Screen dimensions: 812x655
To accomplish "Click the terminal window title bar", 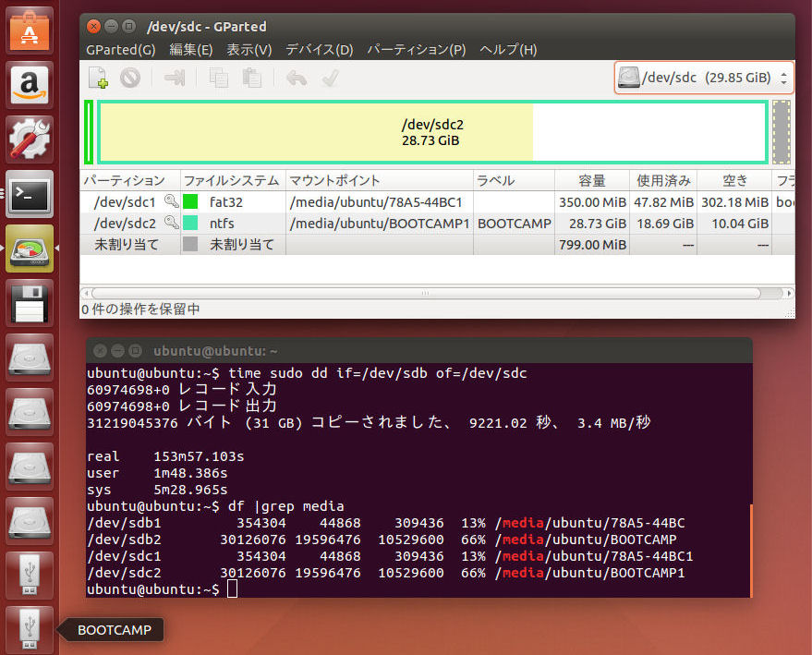I will click(419, 350).
